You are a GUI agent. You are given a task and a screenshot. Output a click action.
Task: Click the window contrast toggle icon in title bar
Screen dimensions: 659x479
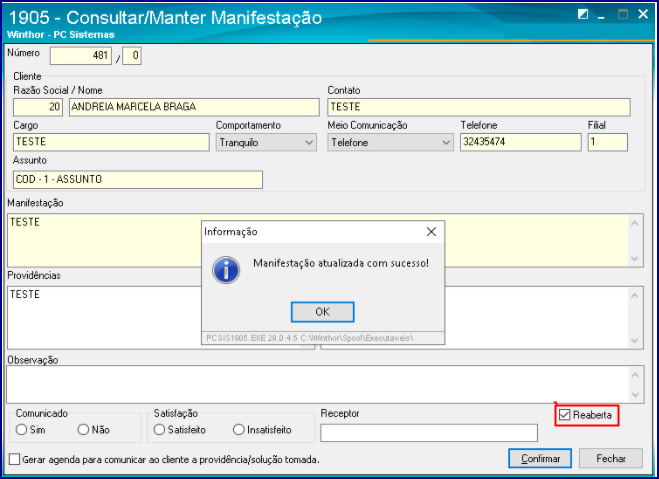tap(583, 14)
